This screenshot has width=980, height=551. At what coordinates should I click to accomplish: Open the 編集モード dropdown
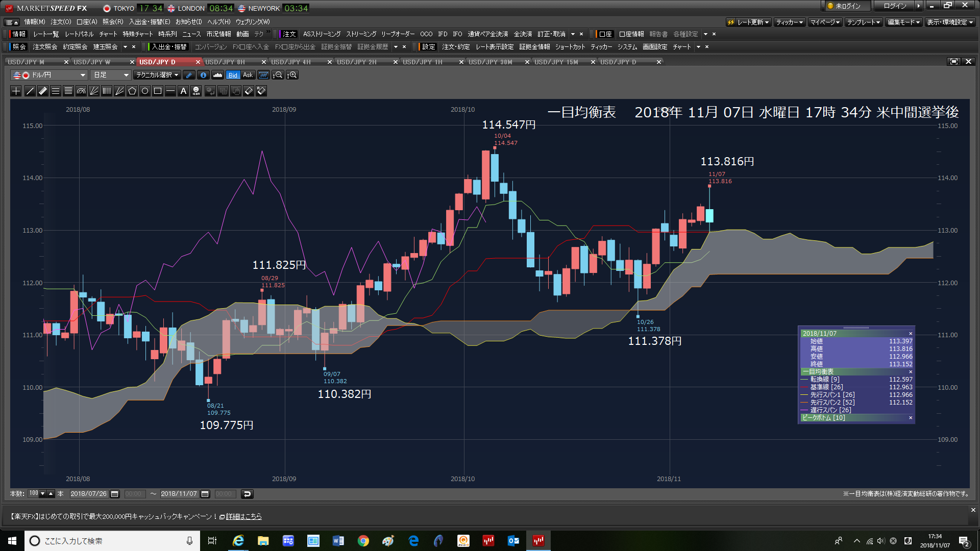click(x=903, y=22)
